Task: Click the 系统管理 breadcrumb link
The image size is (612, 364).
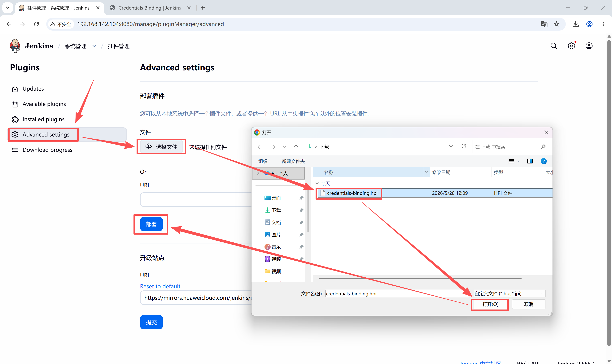Action: (75, 46)
